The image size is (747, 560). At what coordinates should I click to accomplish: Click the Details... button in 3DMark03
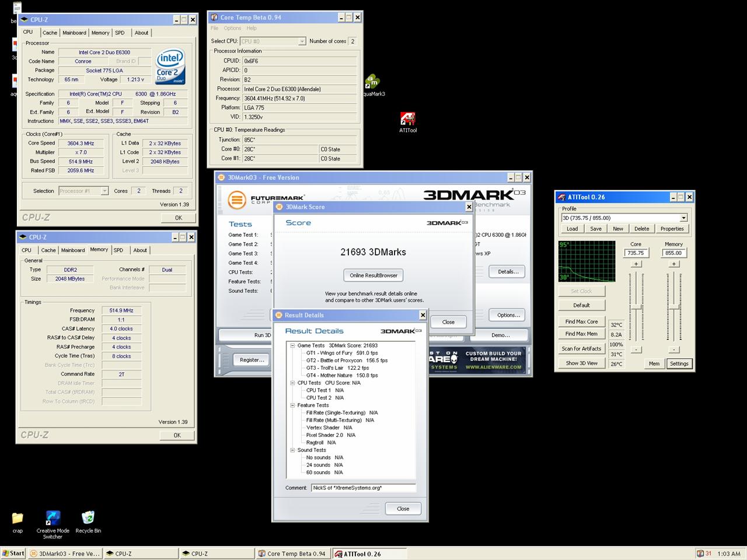(x=508, y=272)
